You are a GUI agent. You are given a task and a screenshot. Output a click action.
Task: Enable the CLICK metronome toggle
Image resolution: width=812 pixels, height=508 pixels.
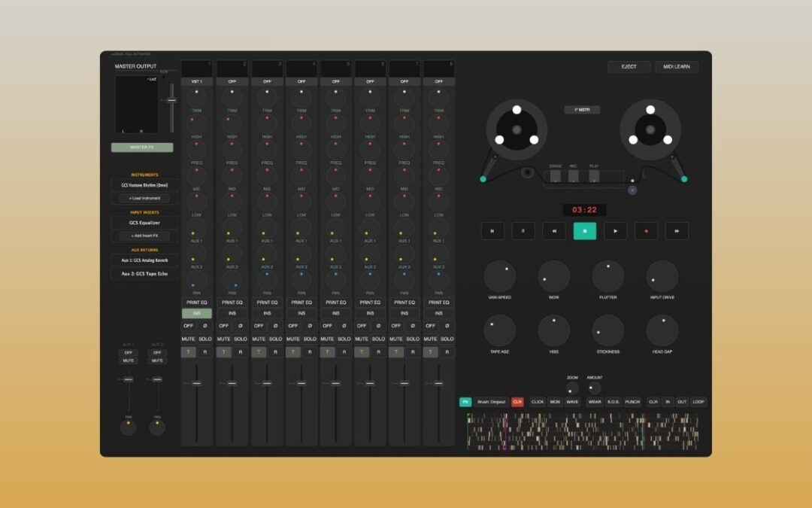[538, 402]
